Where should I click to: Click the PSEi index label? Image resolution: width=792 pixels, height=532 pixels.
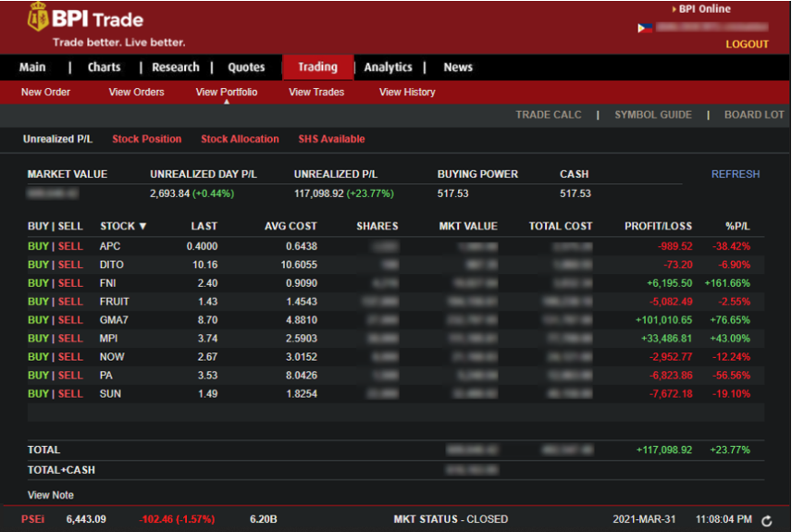point(32,519)
